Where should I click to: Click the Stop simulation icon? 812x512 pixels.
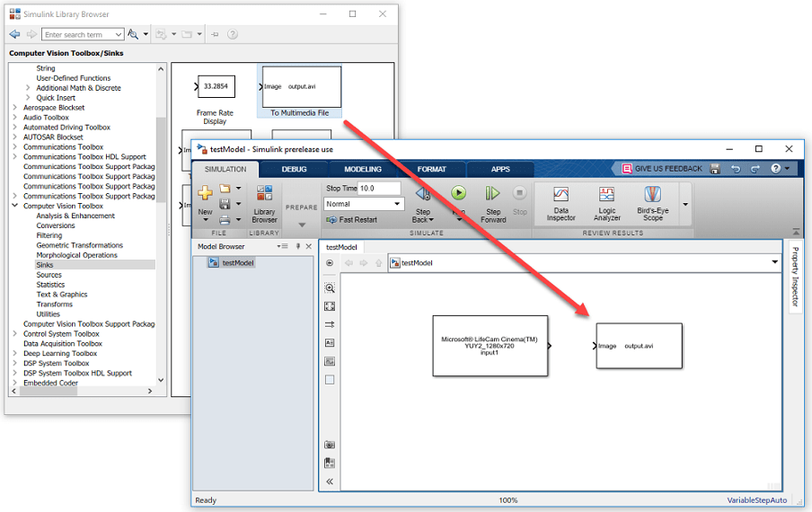coord(519,193)
